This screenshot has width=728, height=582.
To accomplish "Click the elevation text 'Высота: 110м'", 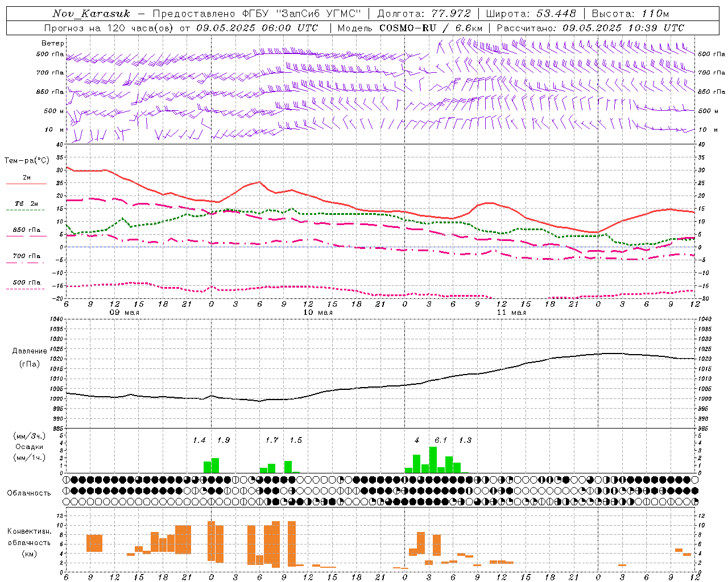I will point(630,14).
